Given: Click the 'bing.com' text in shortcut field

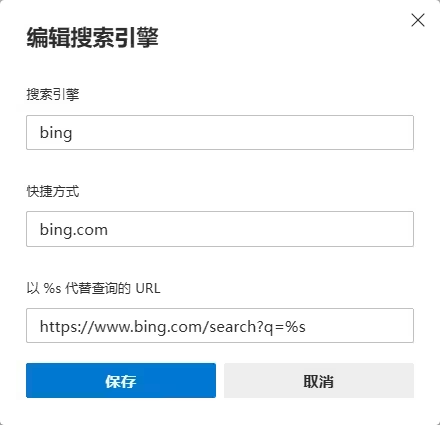Looking at the screenshot, I should coord(74,230).
